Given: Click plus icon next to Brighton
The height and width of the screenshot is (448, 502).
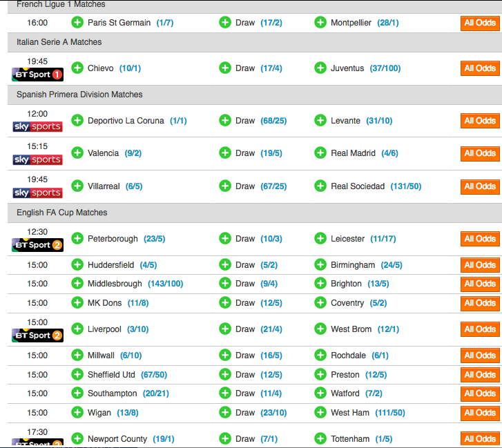Looking at the screenshot, I should pos(320,283).
